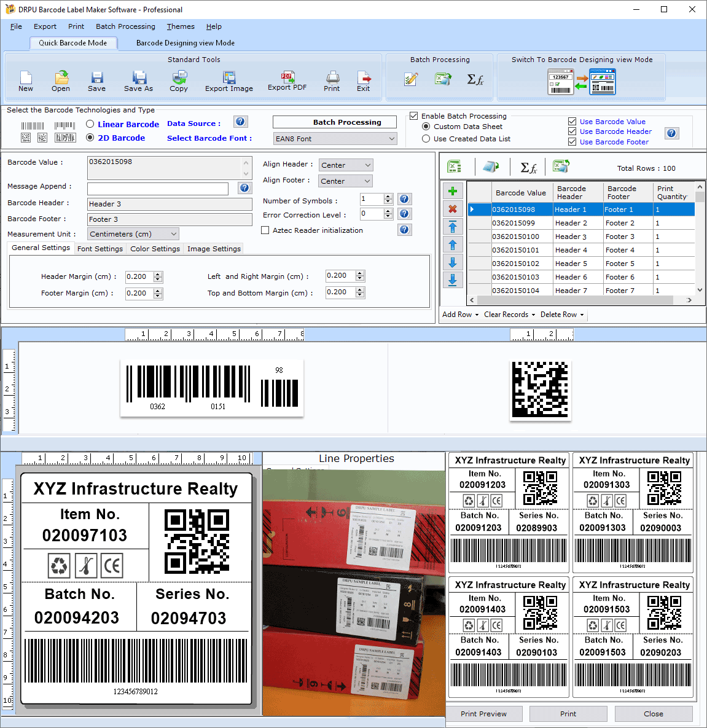Screen dimensions: 707x728
Task: Click the Batch Processing Excel import icon
Action: tap(443, 79)
